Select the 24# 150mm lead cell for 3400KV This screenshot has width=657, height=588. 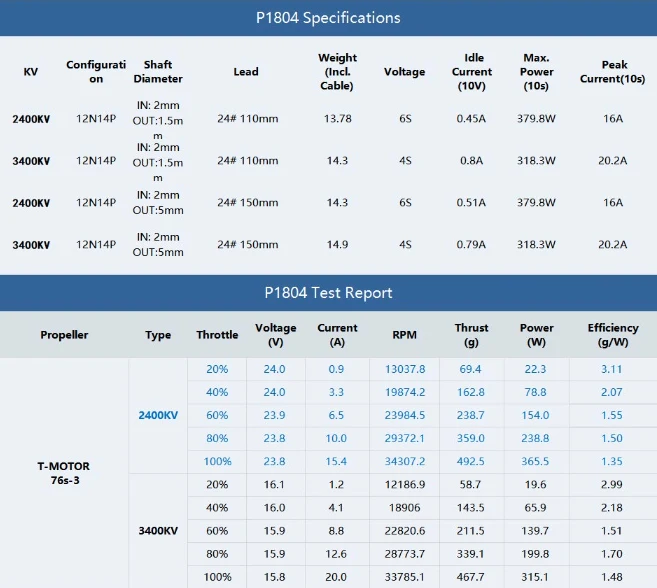point(248,244)
